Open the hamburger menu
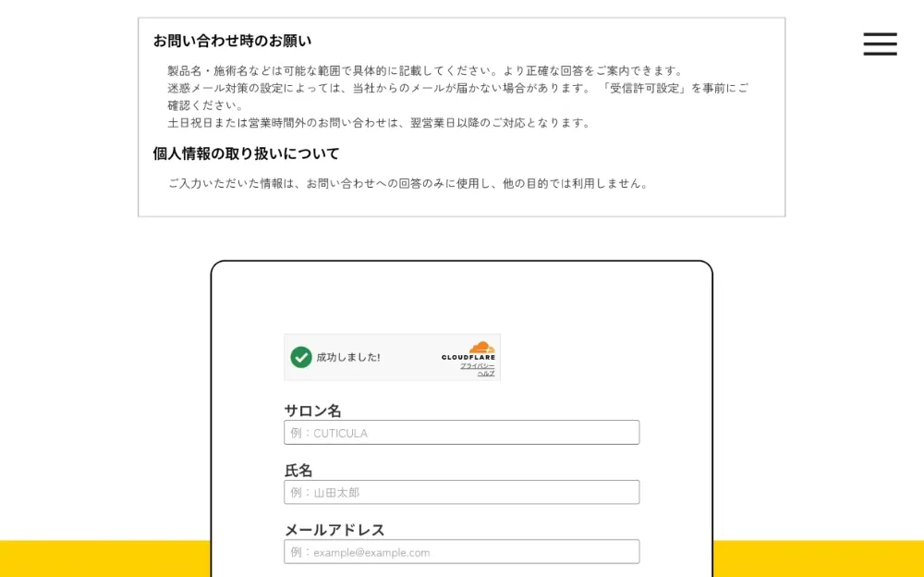 click(880, 44)
